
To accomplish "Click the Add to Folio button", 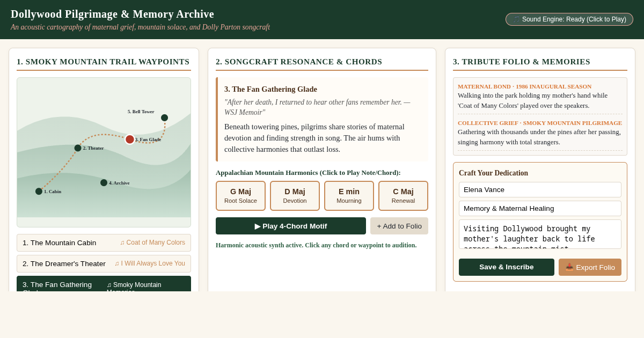I will coord(399,226).
